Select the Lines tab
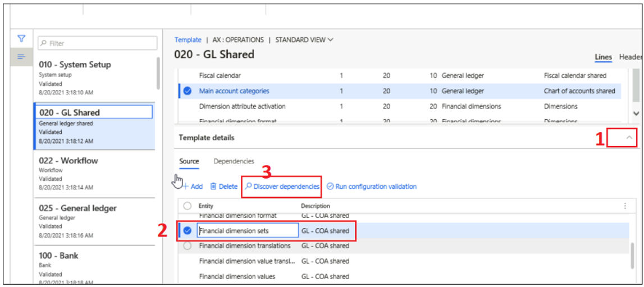Image resolution: width=644 pixels, height=287 pixels. 604,57
